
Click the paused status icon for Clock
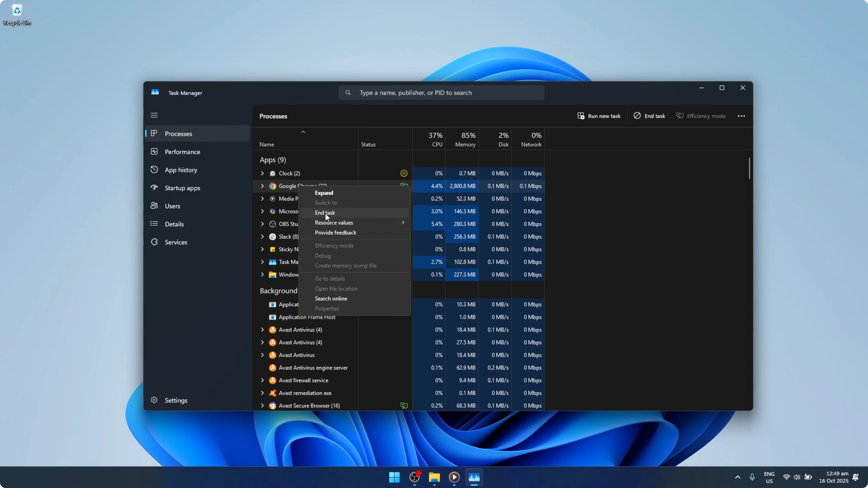pos(404,174)
